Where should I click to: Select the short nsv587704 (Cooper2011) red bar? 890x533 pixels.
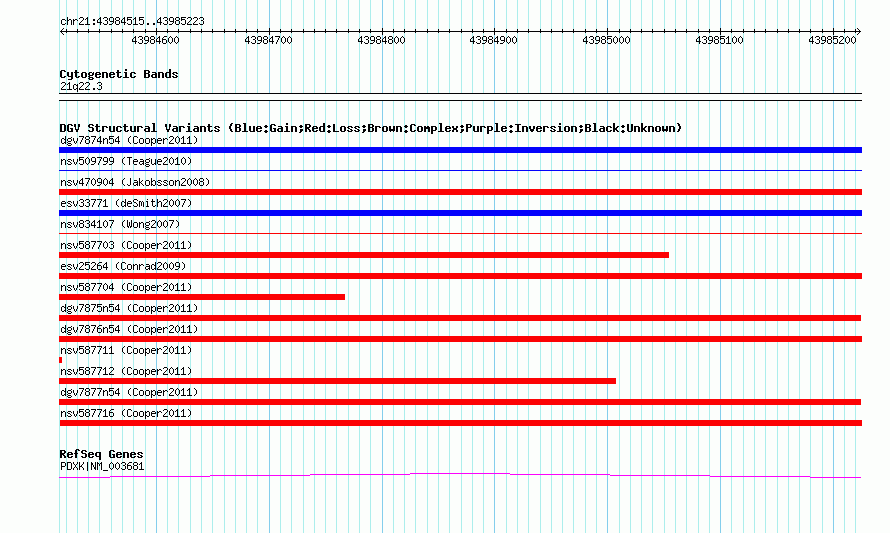click(x=202, y=297)
